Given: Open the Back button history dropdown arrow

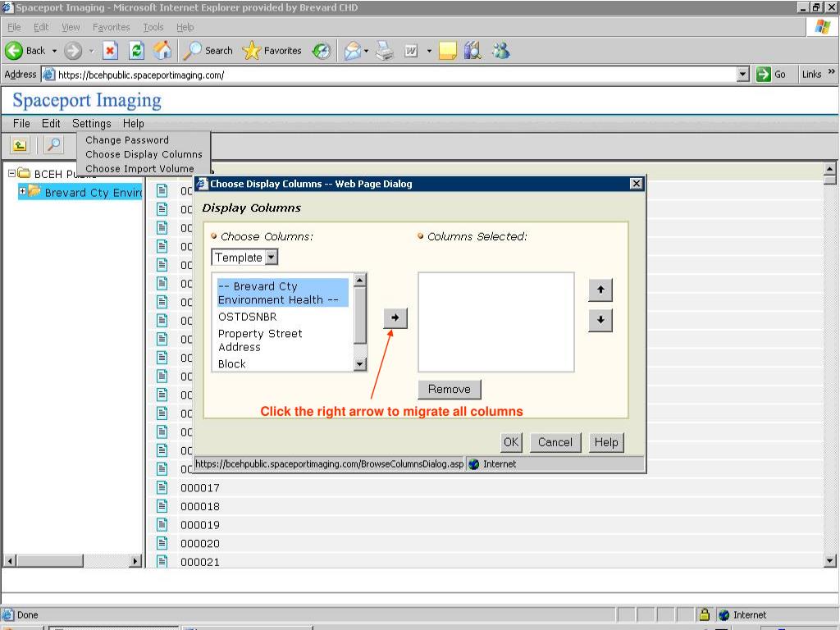Looking at the screenshot, I should [54, 51].
